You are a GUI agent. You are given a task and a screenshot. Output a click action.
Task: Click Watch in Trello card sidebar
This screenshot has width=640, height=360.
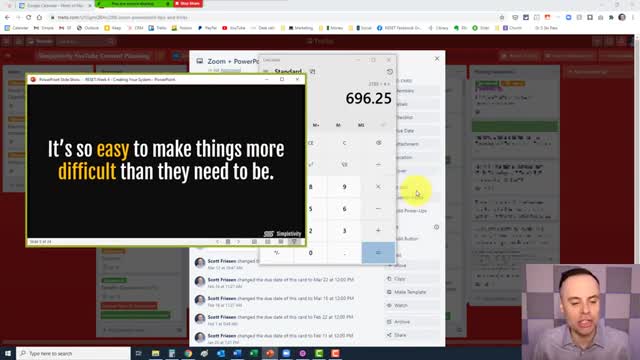tap(412, 305)
